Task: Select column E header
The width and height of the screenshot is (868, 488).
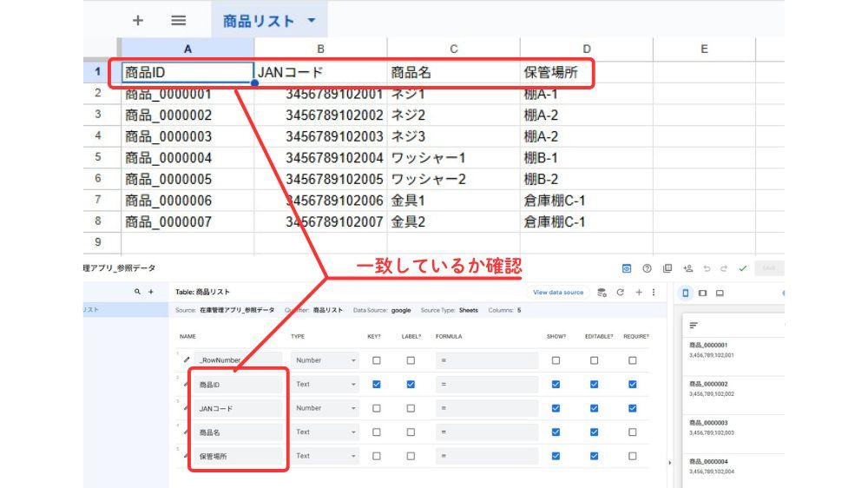Action: (x=704, y=49)
